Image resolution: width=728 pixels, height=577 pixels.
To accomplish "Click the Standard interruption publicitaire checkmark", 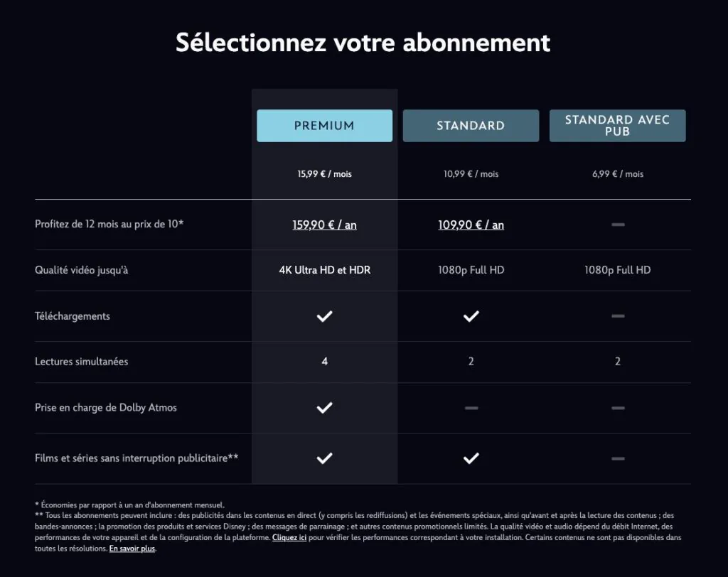I will pyautogui.click(x=471, y=458).
